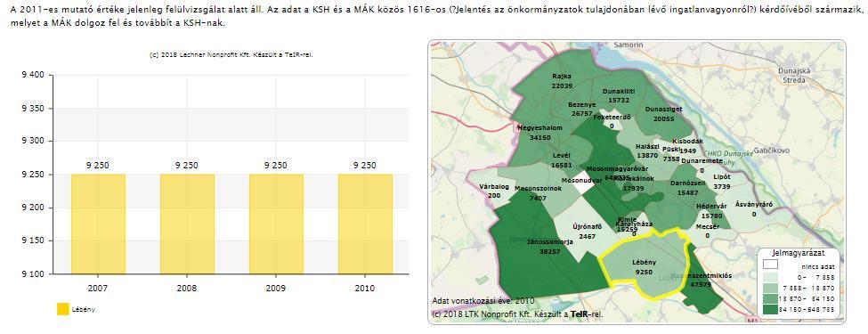Select Lipót 3739 on the map

click(722, 182)
